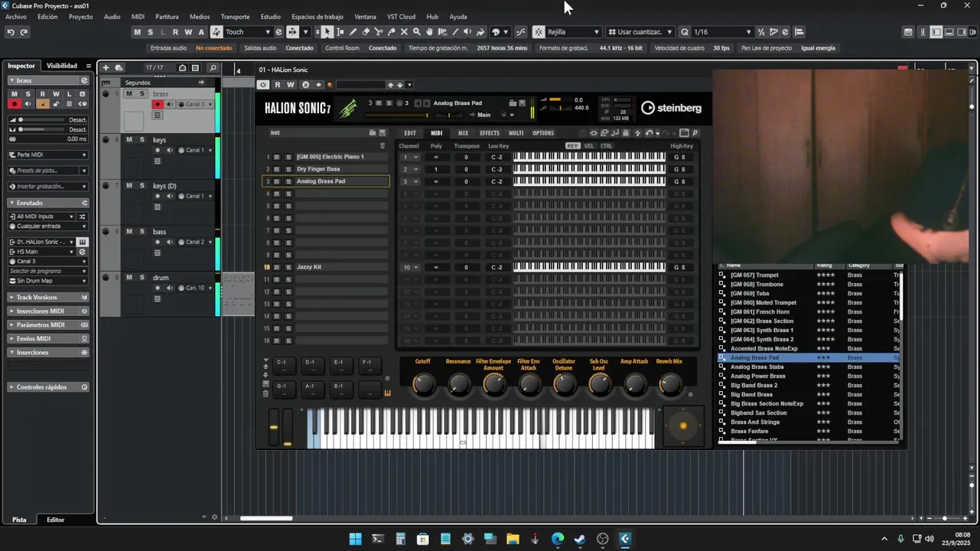Select the Split scissors tool
Screen dimensions: 980x551
pos(379,32)
